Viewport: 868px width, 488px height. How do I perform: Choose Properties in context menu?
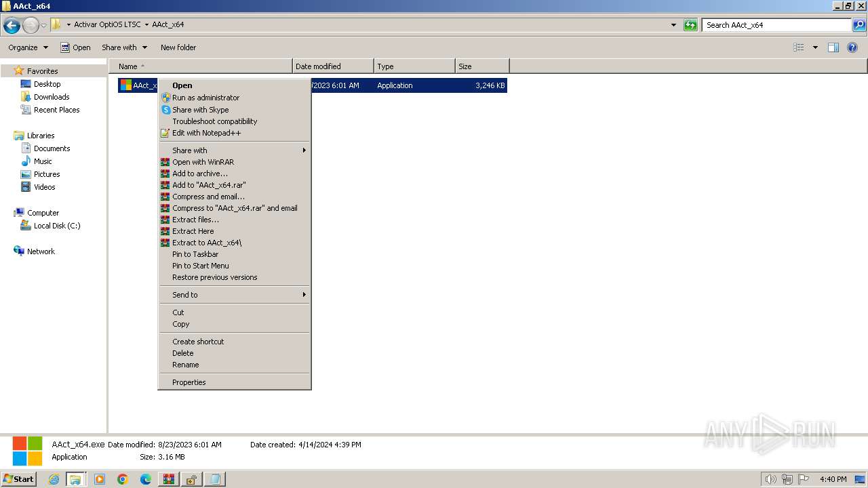point(235,382)
